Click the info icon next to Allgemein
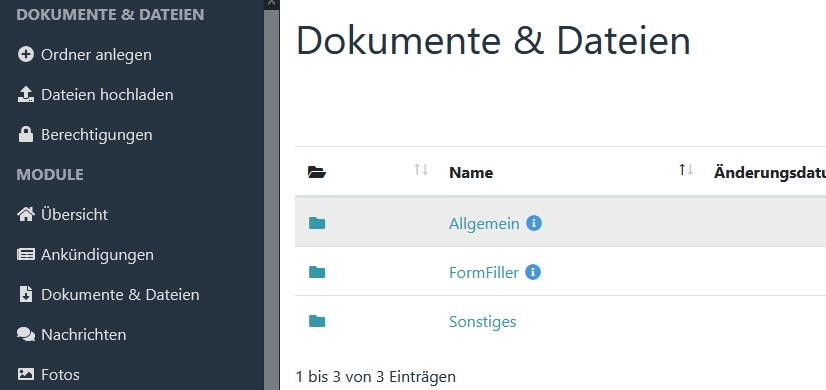 (534, 223)
